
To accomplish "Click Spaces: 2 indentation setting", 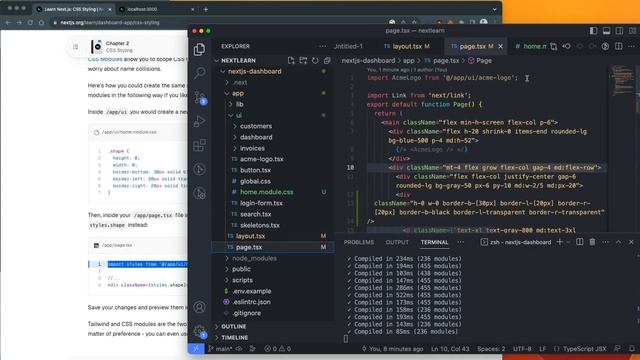I will tap(491, 349).
